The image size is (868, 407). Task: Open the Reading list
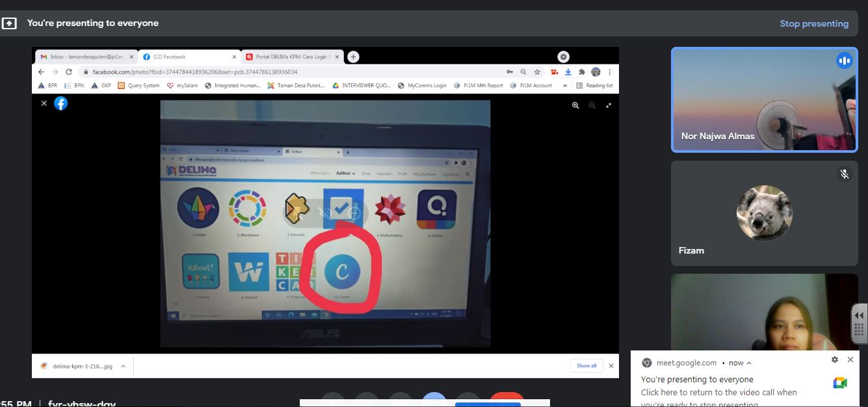(x=594, y=85)
